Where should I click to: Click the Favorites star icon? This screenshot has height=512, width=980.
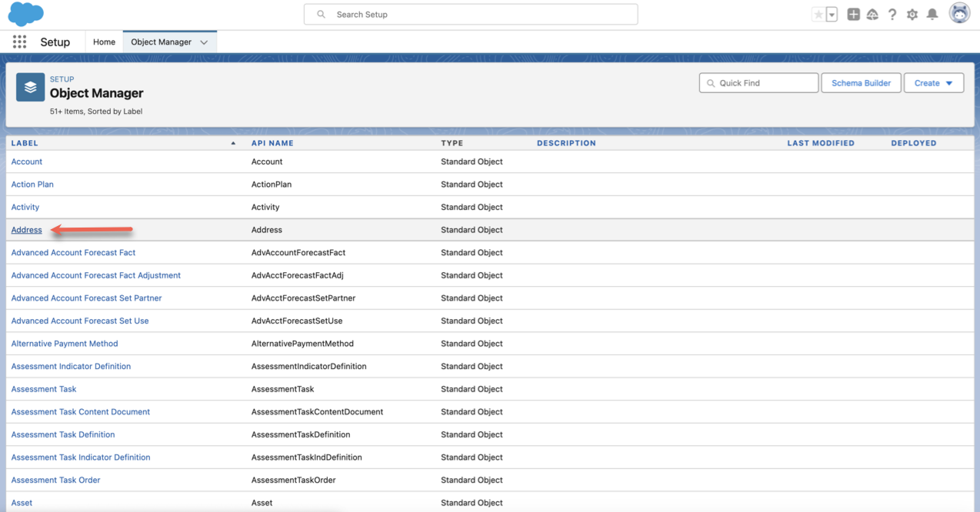click(818, 15)
